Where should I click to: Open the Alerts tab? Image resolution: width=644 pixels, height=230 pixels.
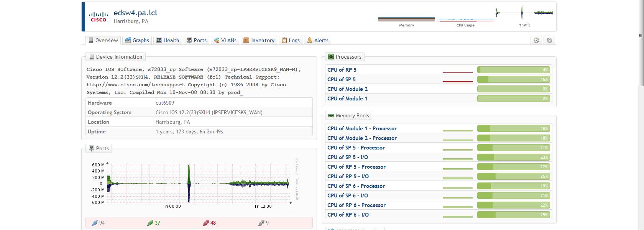(x=318, y=40)
